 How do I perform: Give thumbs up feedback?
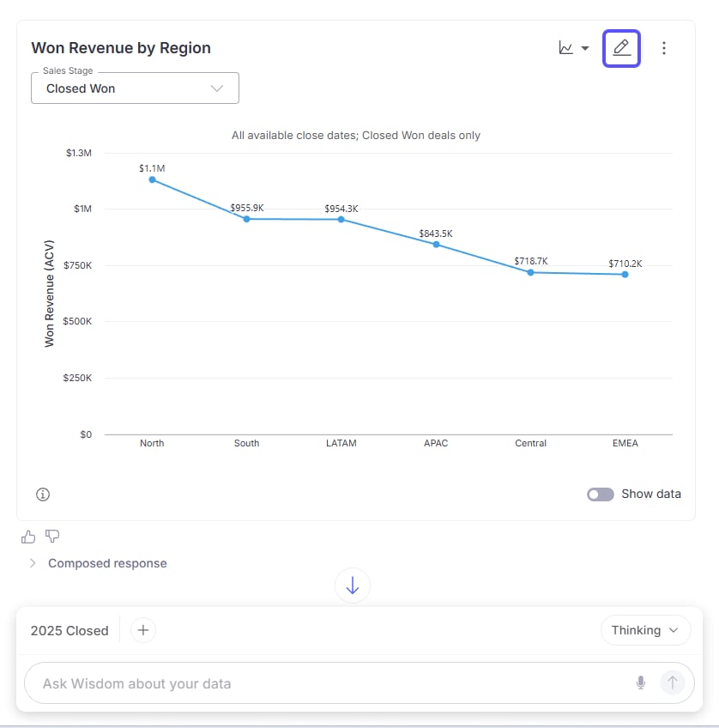[28, 537]
